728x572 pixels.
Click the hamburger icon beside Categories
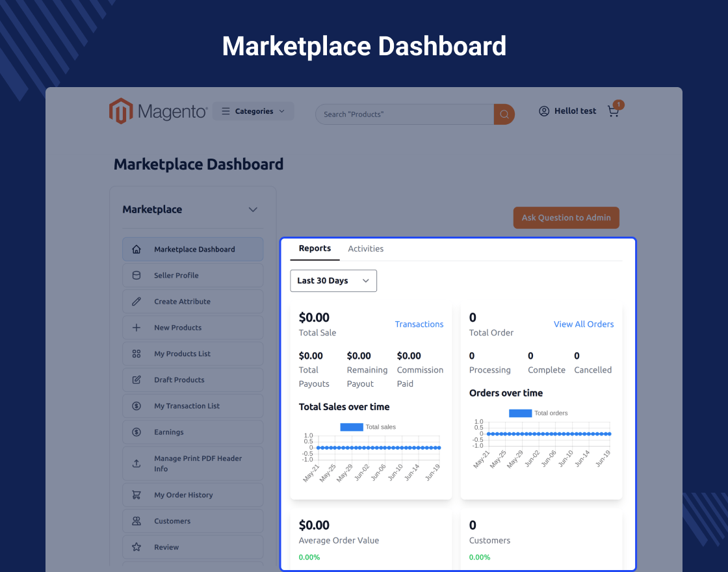coord(226,111)
